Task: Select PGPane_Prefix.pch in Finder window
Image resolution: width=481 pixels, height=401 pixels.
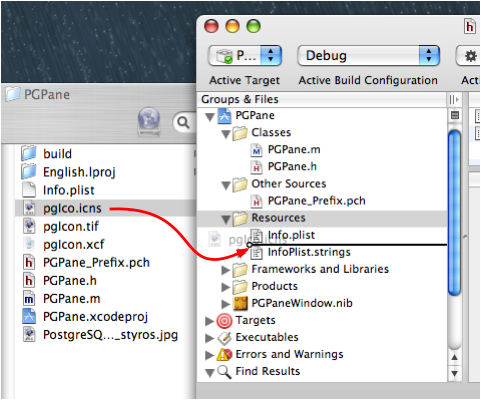Action: tap(96, 262)
